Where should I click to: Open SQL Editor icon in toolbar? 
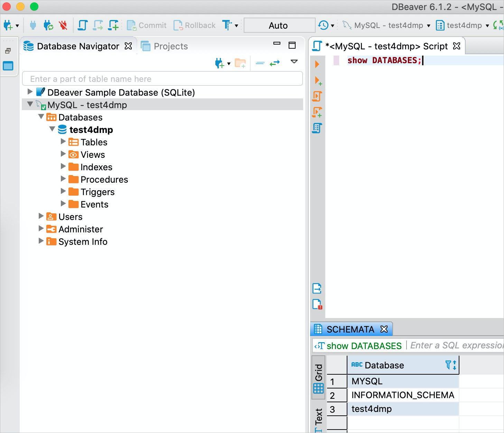click(x=83, y=25)
